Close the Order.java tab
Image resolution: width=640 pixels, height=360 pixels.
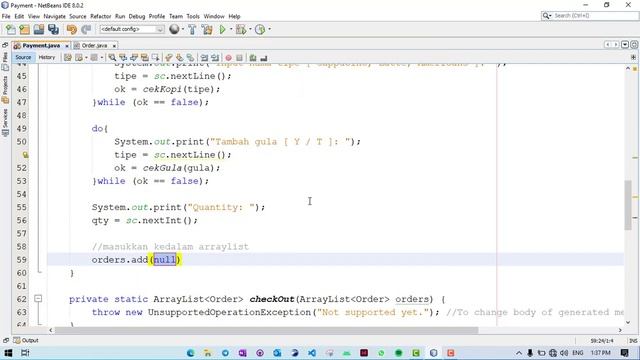click(x=114, y=46)
